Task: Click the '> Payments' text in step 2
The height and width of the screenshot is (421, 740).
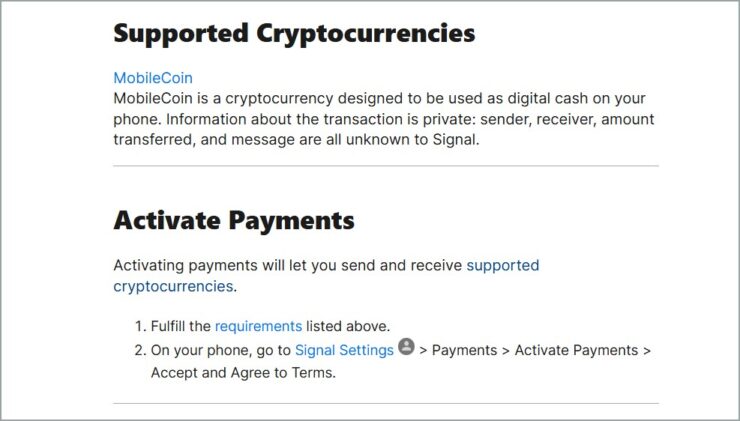Action: (x=458, y=350)
